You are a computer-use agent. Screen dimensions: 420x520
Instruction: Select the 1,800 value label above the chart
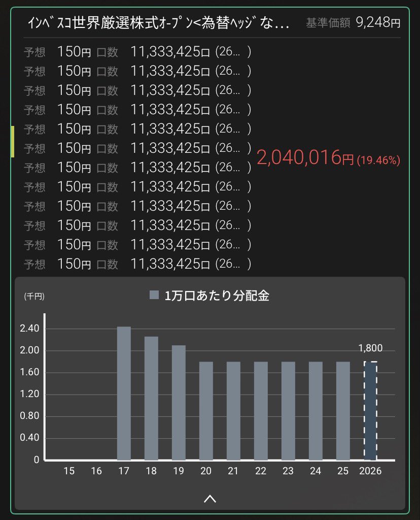370,348
